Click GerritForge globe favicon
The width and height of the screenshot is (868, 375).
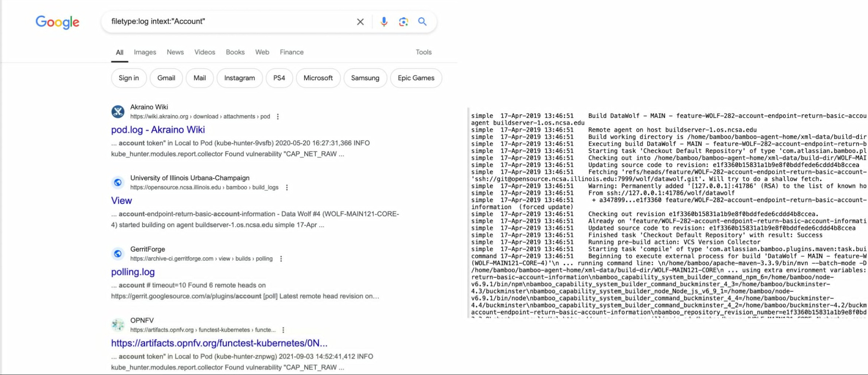pyautogui.click(x=118, y=253)
